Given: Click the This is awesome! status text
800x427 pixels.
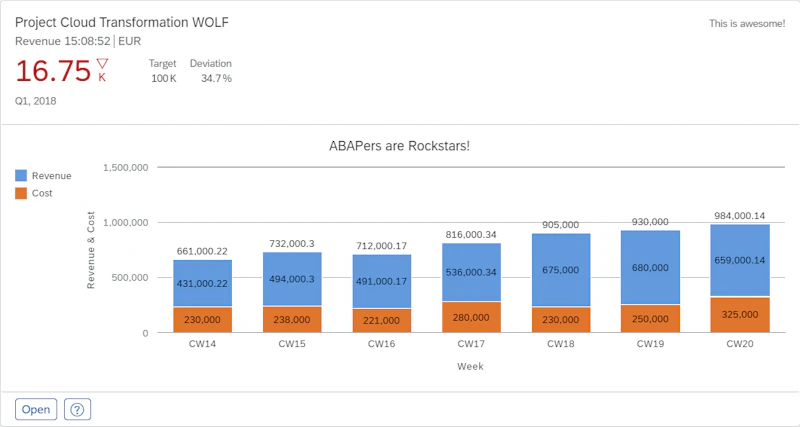Looking at the screenshot, I should pos(747,23).
